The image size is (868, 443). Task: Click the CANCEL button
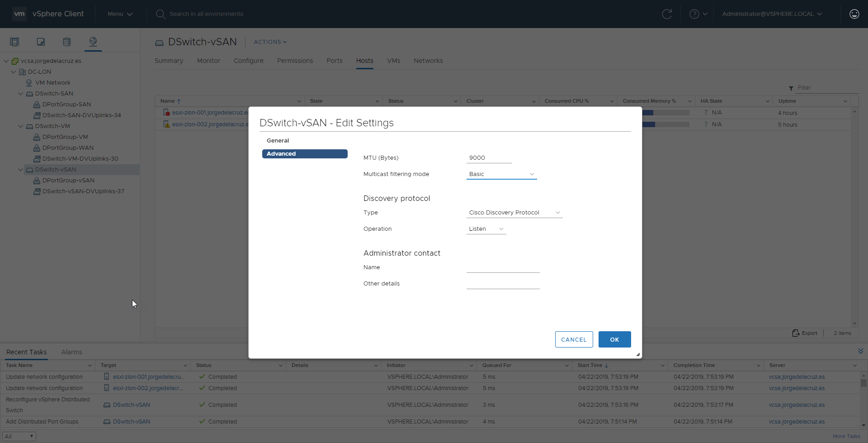point(574,339)
